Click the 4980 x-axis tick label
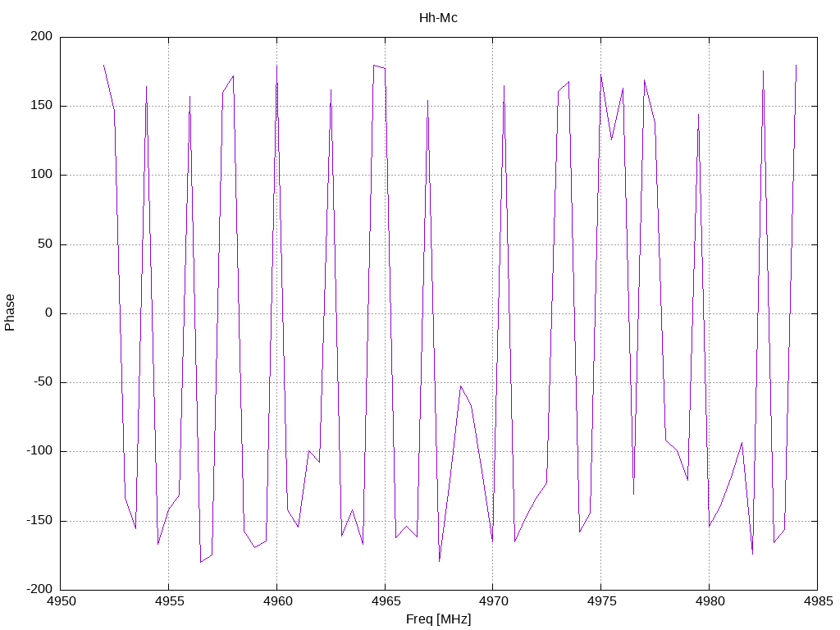 pos(710,601)
